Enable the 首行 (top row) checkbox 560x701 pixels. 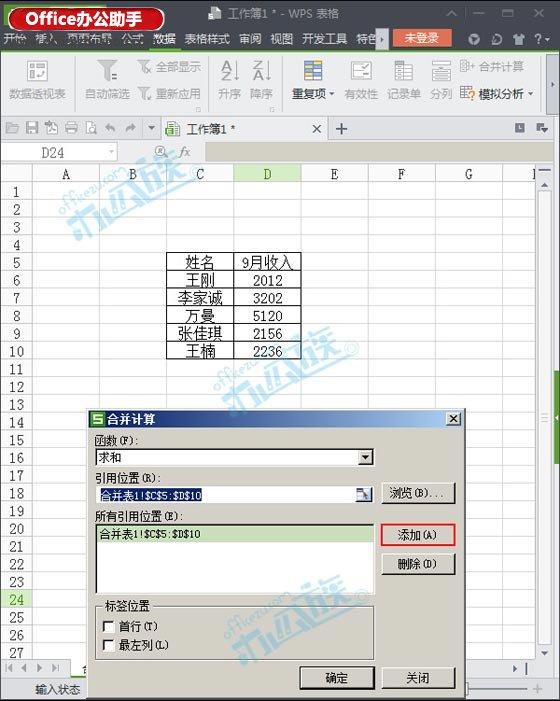(x=109, y=626)
